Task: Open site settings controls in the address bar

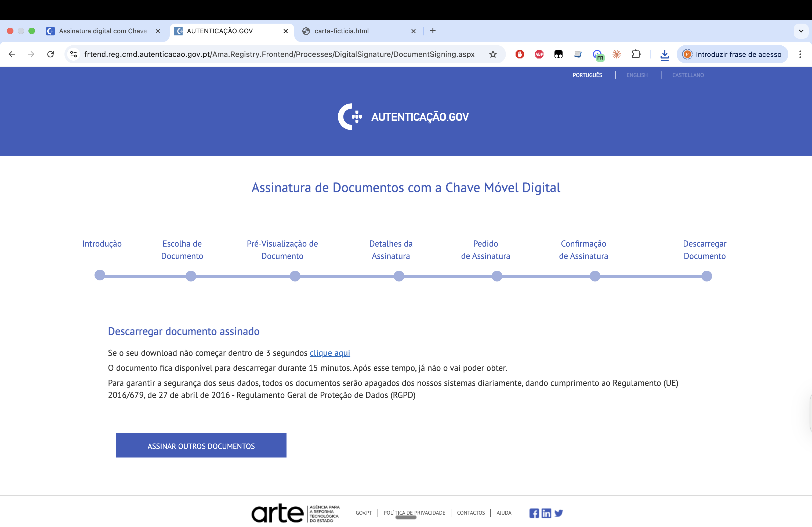Action: point(74,54)
